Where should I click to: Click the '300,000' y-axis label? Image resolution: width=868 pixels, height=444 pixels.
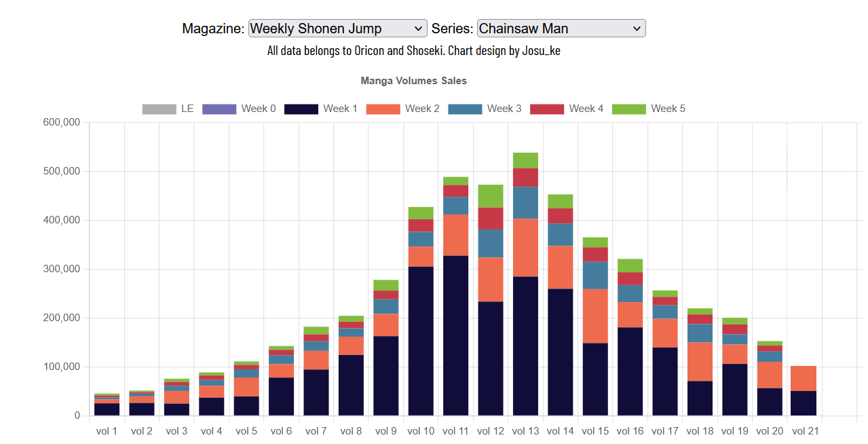(x=61, y=270)
